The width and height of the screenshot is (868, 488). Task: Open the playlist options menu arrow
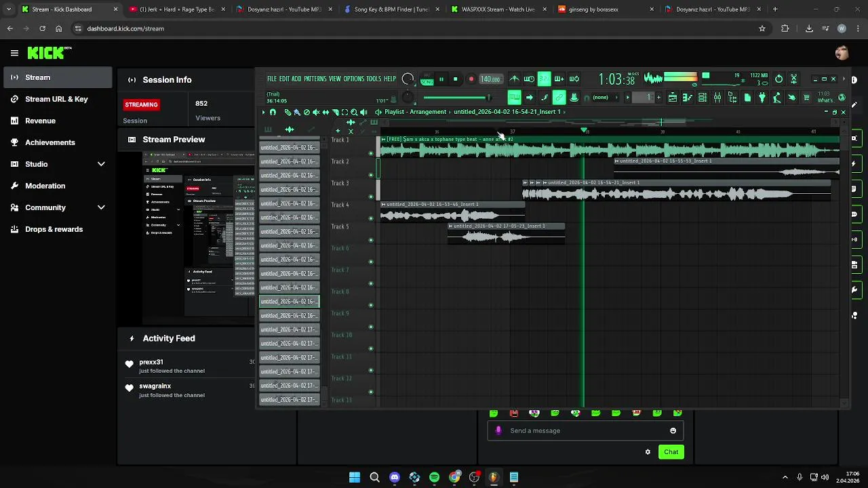[x=264, y=112]
